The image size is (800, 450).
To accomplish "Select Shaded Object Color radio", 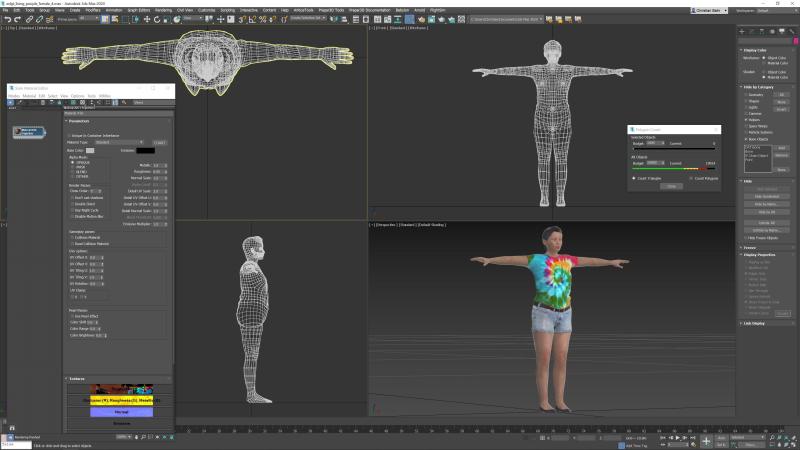I will pyautogui.click(x=764, y=72).
